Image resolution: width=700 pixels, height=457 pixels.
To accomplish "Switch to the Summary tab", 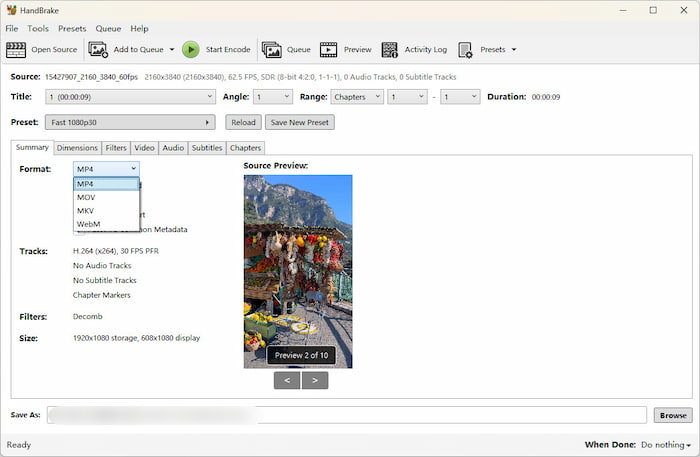I will click(x=32, y=147).
